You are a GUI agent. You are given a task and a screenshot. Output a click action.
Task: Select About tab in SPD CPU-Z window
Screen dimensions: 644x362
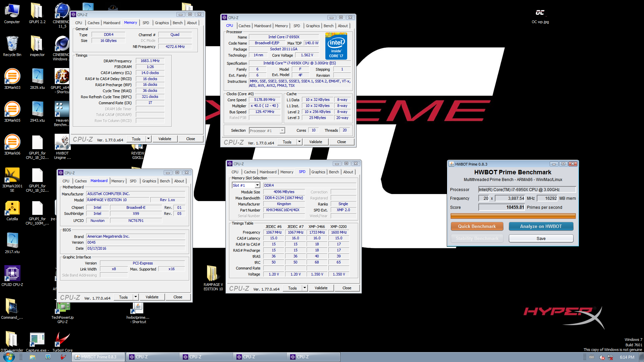[348, 172]
